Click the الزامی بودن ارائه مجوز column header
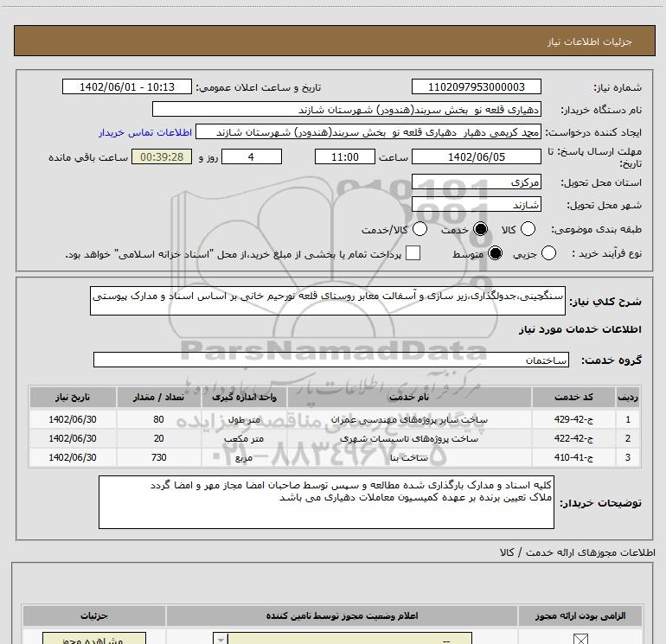 pyautogui.click(x=580, y=615)
